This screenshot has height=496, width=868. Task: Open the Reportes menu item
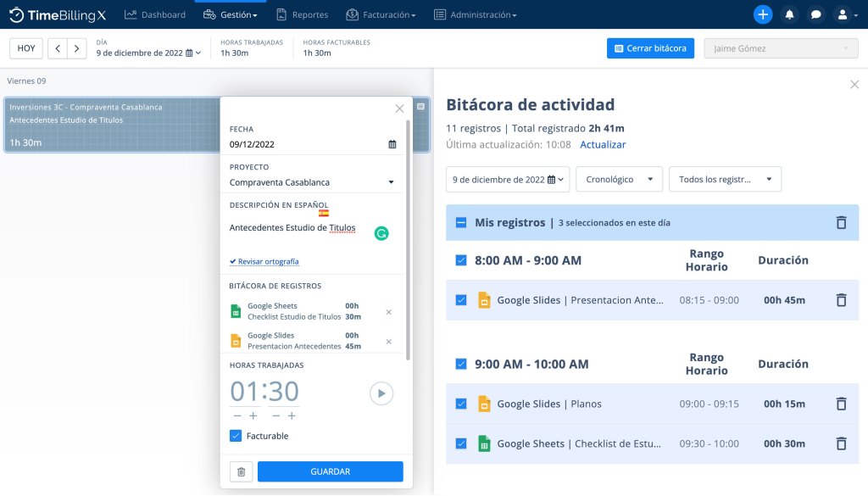[x=303, y=15]
